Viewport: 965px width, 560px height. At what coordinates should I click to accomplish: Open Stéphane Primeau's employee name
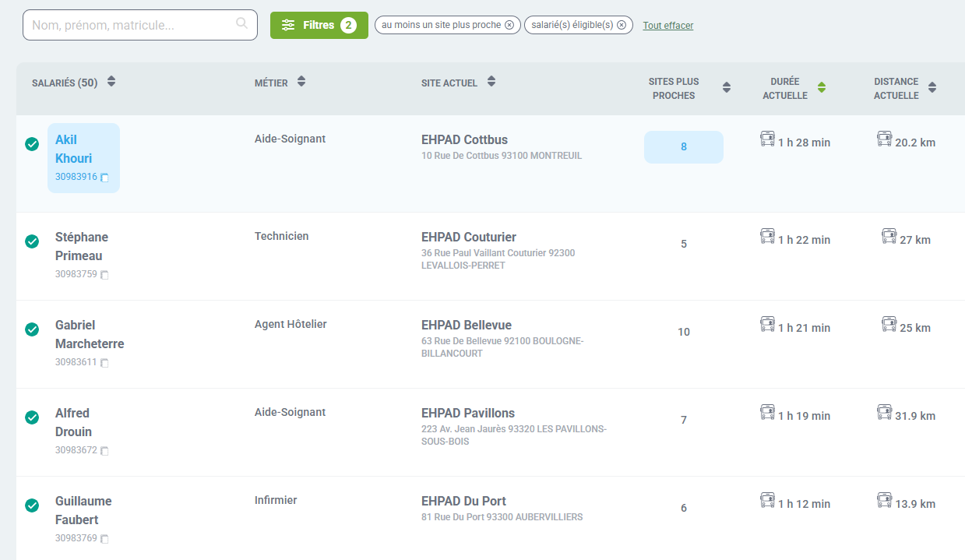click(x=82, y=246)
